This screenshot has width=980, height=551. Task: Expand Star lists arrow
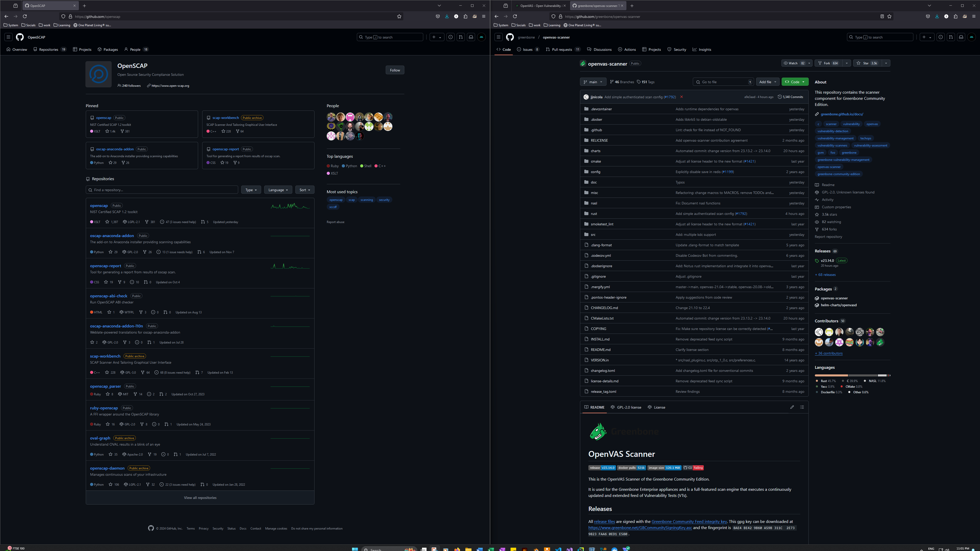[886, 63]
